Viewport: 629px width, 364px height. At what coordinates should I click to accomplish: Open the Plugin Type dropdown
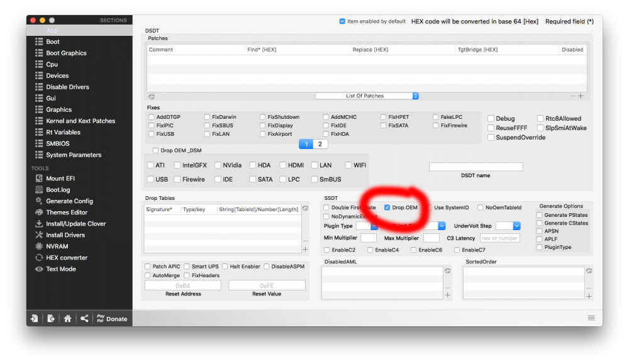(367, 226)
